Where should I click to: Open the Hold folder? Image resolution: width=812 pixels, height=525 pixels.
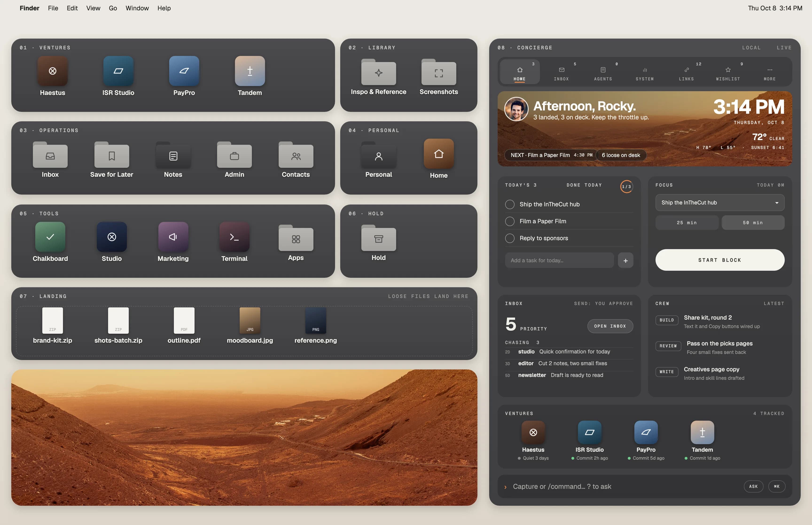pyautogui.click(x=379, y=238)
